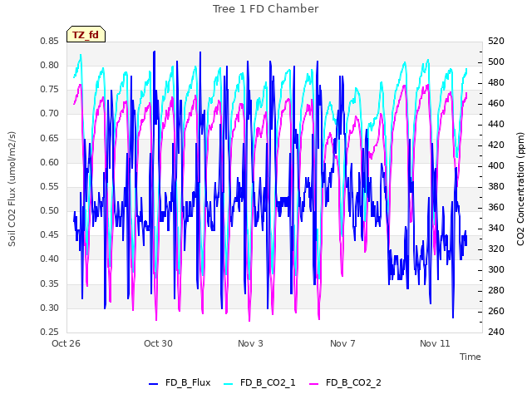This screenshot has width=532, height=399.
Task: Toggle the FD_B_Flux legend entry
Action: 180,382
